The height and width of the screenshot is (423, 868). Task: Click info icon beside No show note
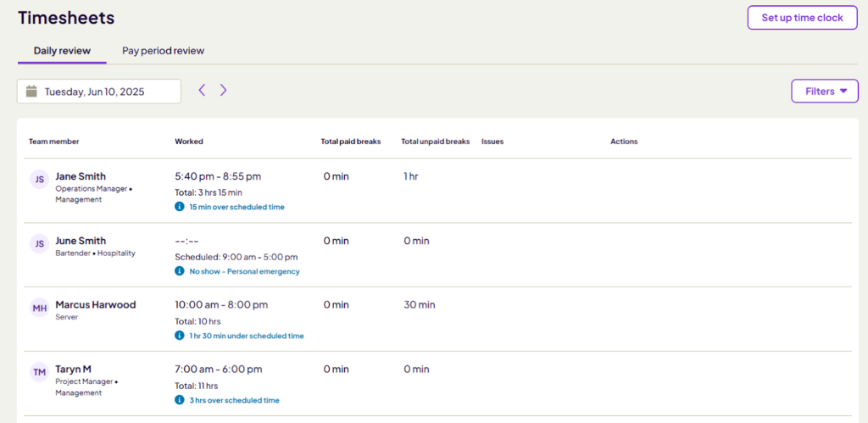[x=180, y=271]
